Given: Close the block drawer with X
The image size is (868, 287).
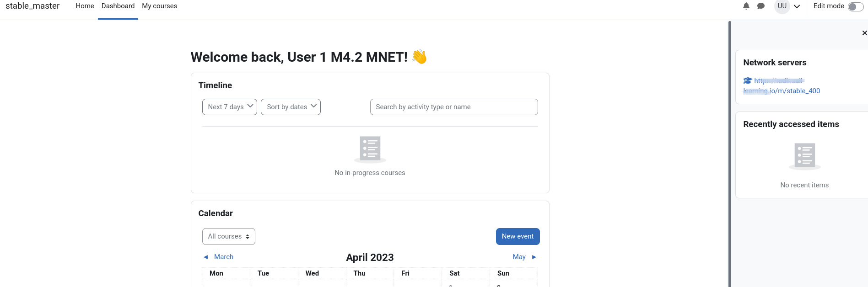Looking at the screenshot, I should coord(864,33).
